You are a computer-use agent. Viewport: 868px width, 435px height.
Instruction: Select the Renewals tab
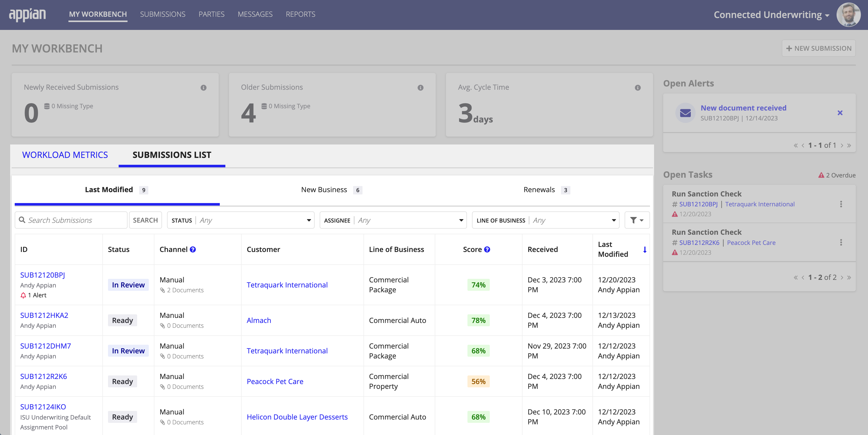coord(547,190)
